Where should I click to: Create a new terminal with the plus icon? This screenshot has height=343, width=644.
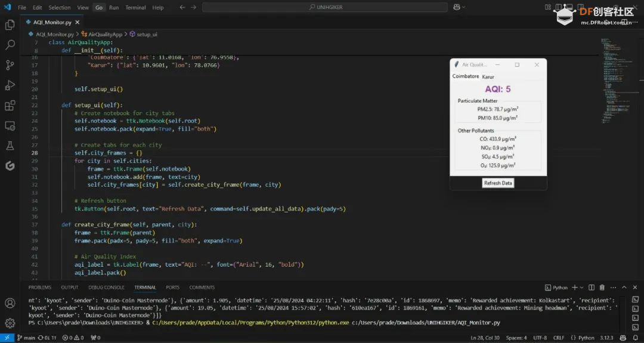coord(575,288)
